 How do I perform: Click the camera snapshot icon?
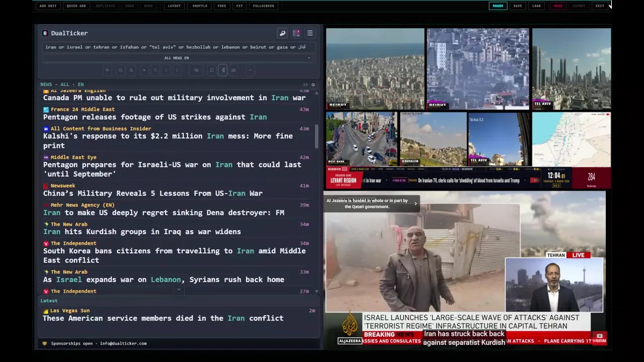click(233, 70)
